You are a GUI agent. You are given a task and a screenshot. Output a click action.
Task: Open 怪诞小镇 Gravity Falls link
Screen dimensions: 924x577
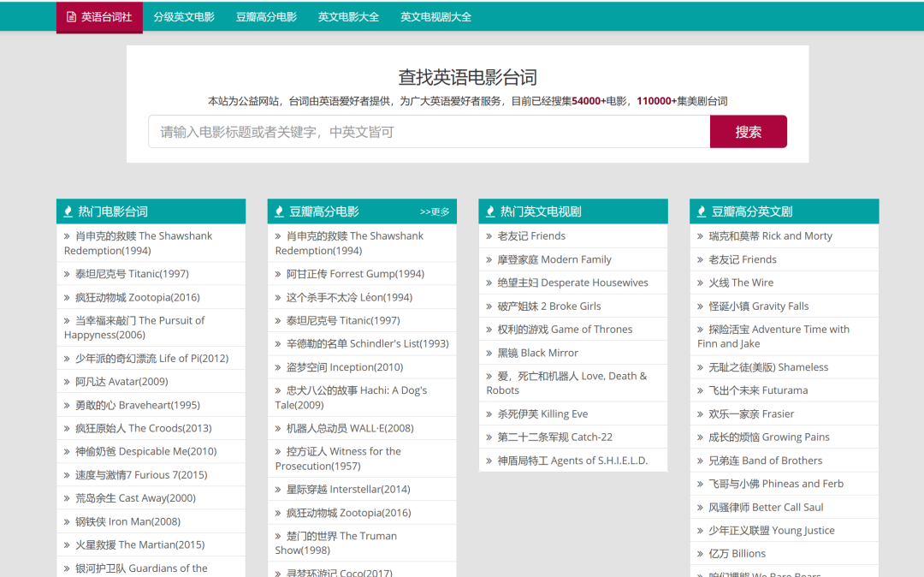758,306
